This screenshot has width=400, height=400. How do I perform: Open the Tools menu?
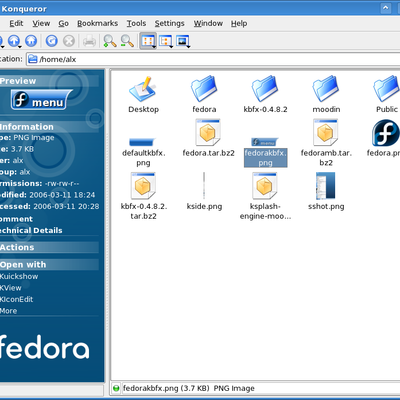(136, 23)
